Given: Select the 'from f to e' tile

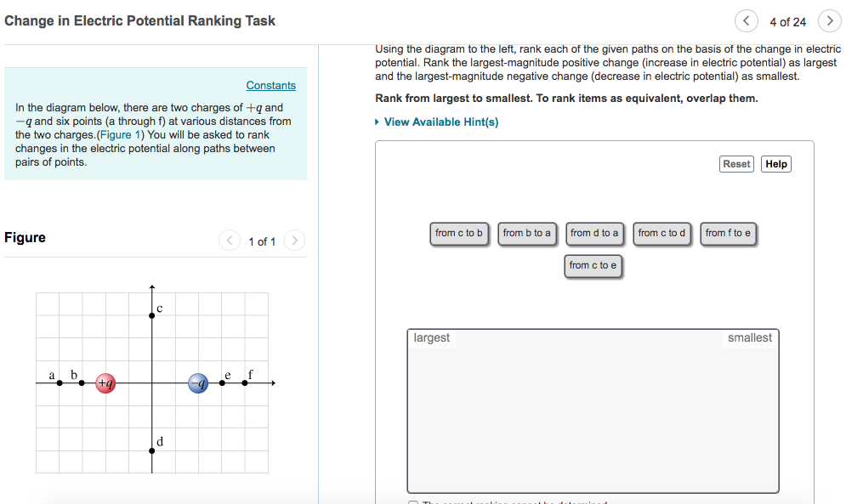Looking at the screenshot, I should (728, 234).
